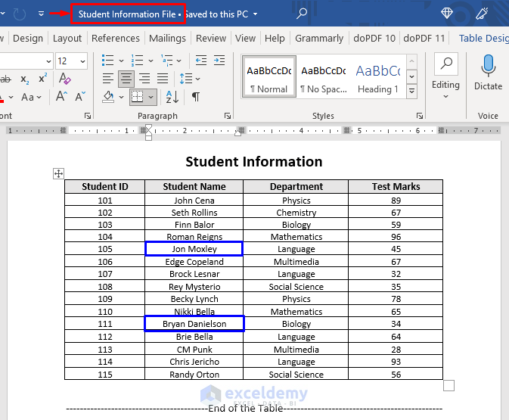Open the Review tab

[211, 39]
